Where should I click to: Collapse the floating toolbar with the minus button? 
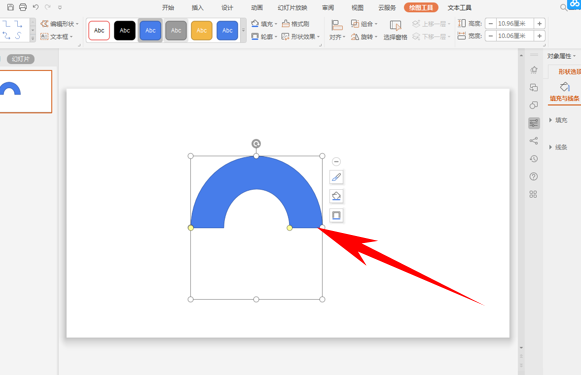point(336,162)
